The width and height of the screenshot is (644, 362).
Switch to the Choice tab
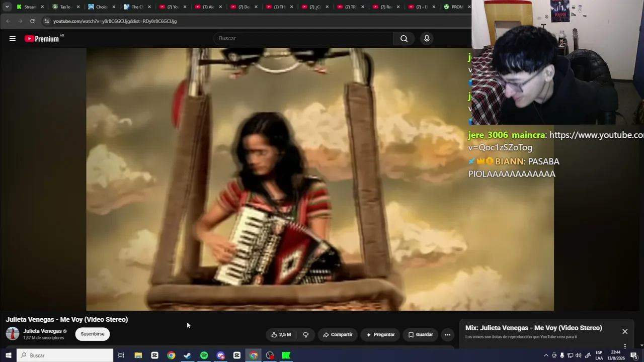[x=101, y=7]
